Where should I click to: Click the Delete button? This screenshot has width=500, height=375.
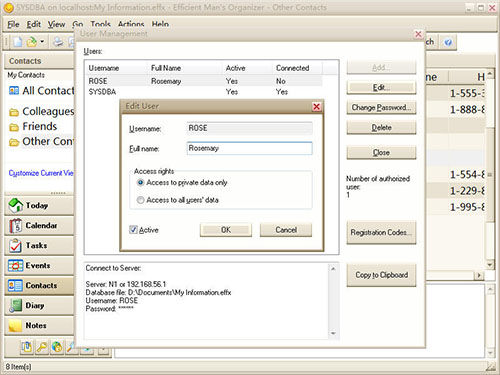click(x=381, y=128)
